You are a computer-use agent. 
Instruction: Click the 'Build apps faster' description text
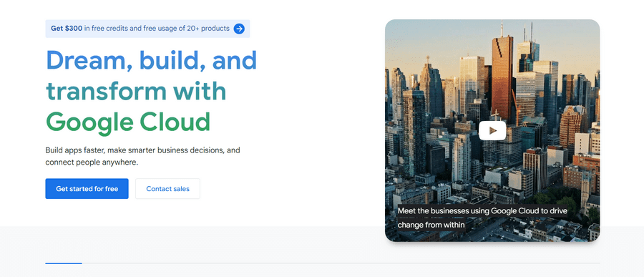pos(142,156)
